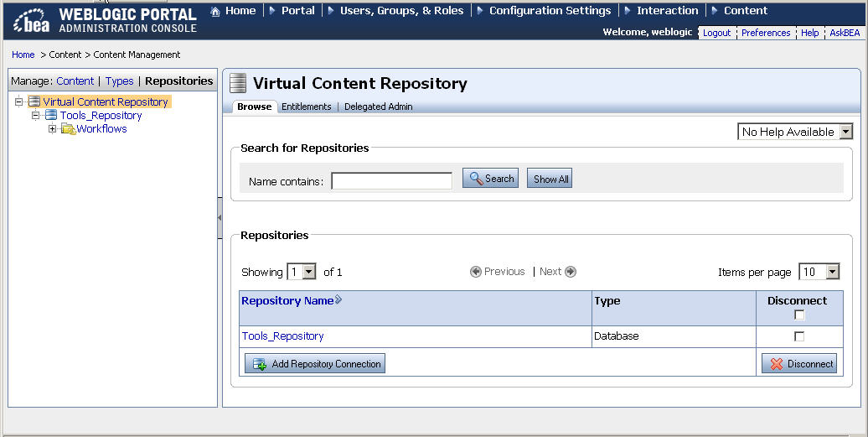This screenshot has height=437, width=868.
Task: Open the Items per page dropdown
Action: (819, 272)
